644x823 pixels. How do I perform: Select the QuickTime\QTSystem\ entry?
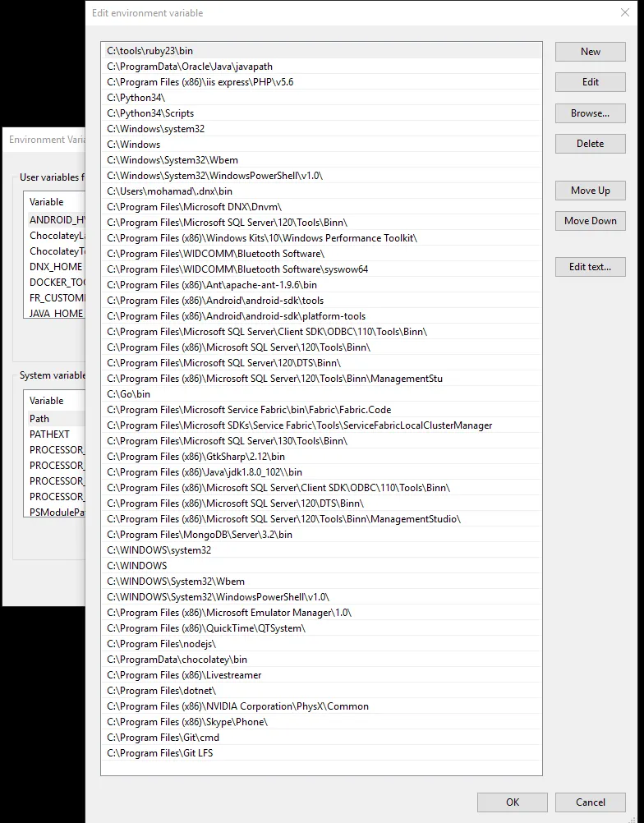pos(321,628)
